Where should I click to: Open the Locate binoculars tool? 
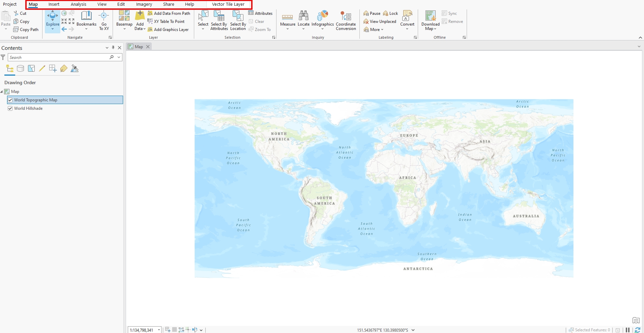(303, 16)
